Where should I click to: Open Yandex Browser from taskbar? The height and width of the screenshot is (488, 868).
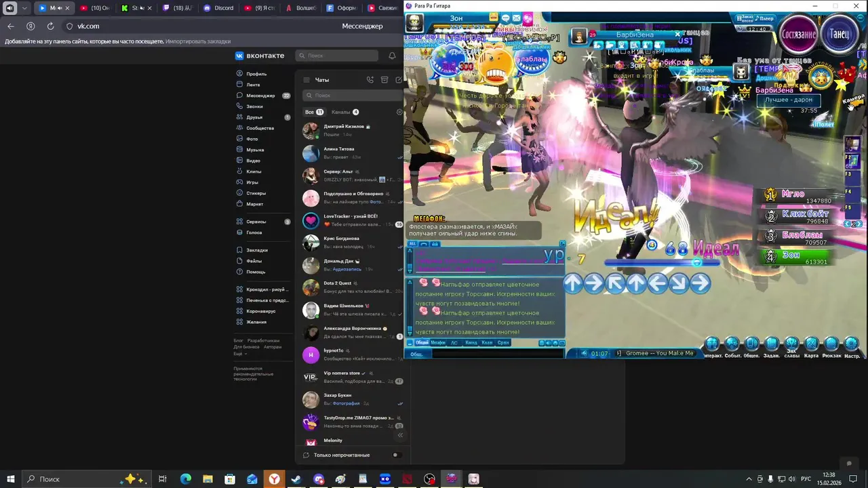pyautogui.click(x=274, y=479)
